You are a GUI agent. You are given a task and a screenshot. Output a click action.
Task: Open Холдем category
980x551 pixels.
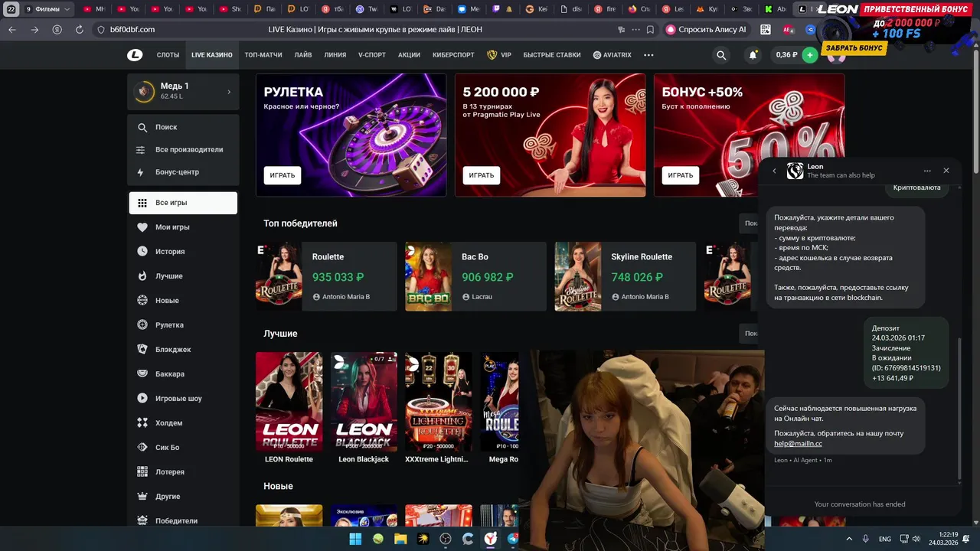pyautogui.click(x=183, y=423)
